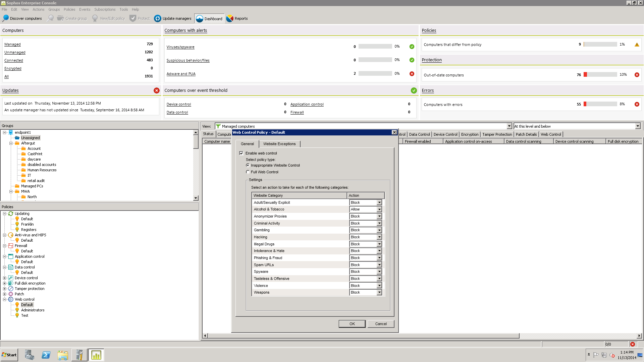
Task: Open the Reports toolbar icon
Action: click(x=230, y=18)
